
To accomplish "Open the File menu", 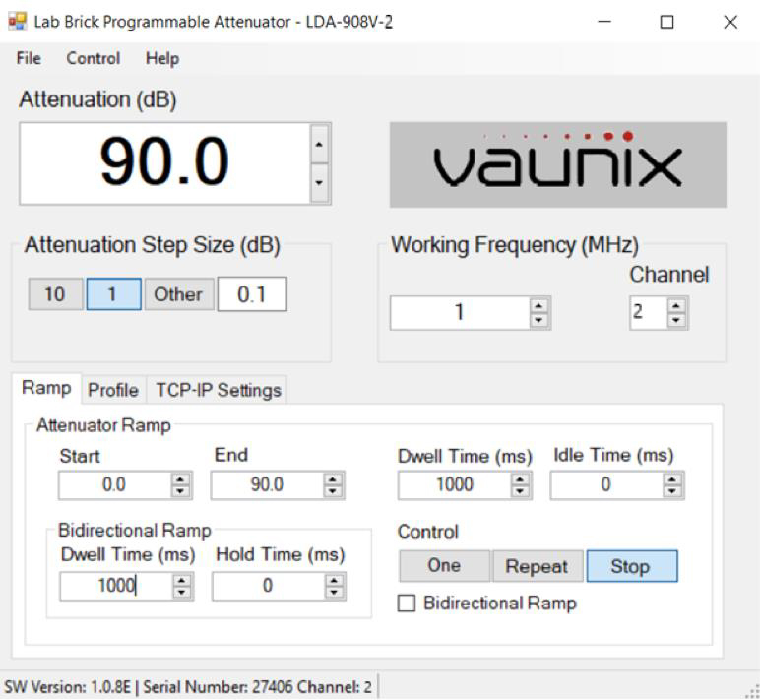I will coord(29,58).
